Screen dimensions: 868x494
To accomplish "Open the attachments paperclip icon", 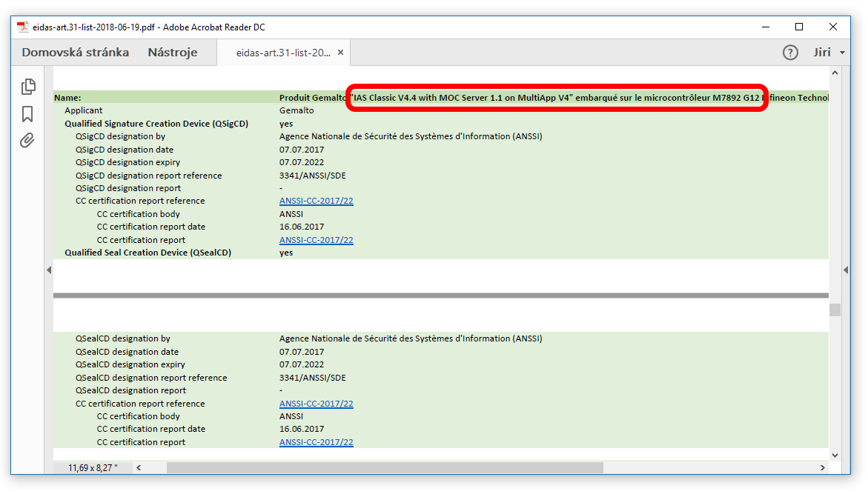I will pos(27,141).
